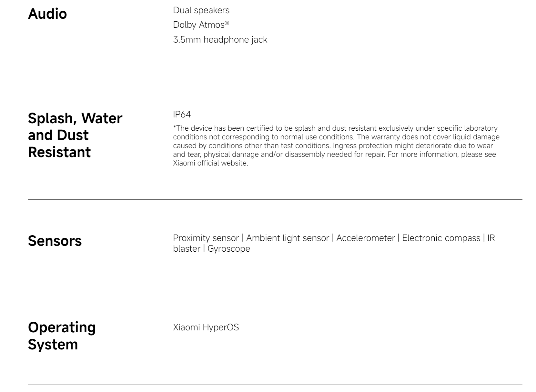Click the Audio section heading
536x392 pixels.
pyautogui.click(x=47, y=14)
